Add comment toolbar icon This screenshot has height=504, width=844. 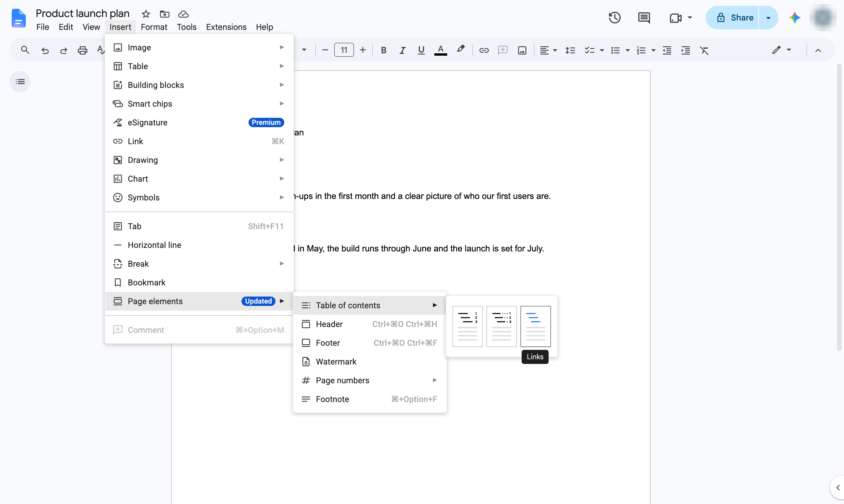point(503,50)
